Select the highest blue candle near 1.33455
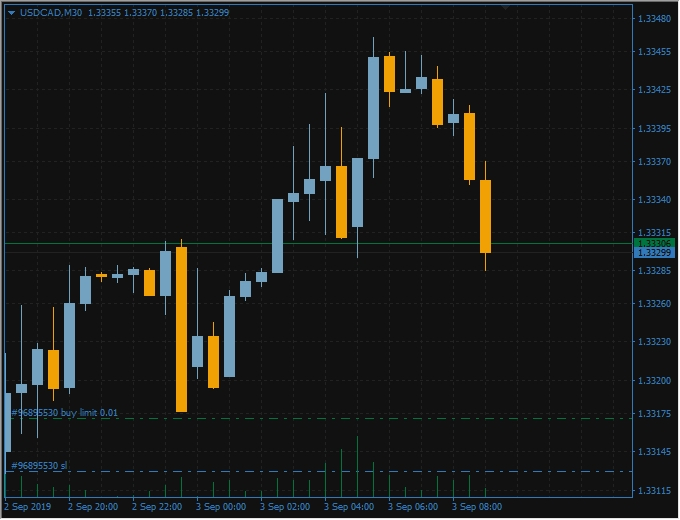The height and width of the screenshot is (520, 680). tap(373, 108)
